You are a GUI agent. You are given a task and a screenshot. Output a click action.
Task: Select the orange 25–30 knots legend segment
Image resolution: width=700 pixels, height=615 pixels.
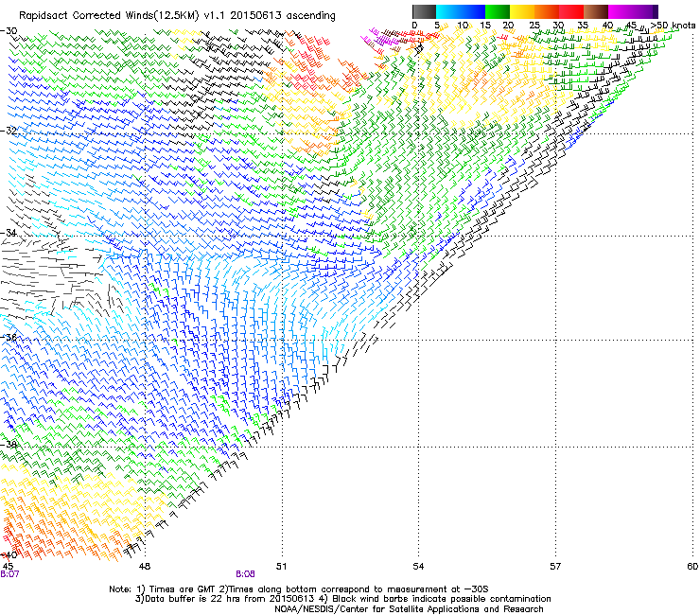click(x=547, y=11)
